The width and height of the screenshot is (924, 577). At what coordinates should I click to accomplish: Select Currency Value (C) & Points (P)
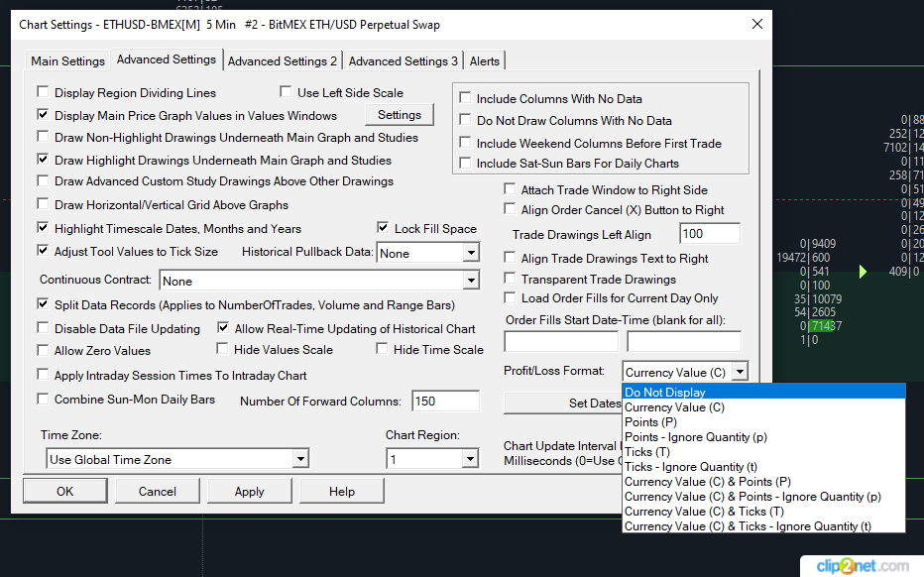coord(763,482)
